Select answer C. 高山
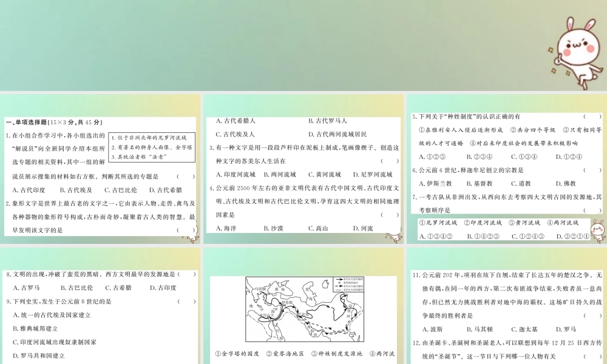 (x=318, y=228)
